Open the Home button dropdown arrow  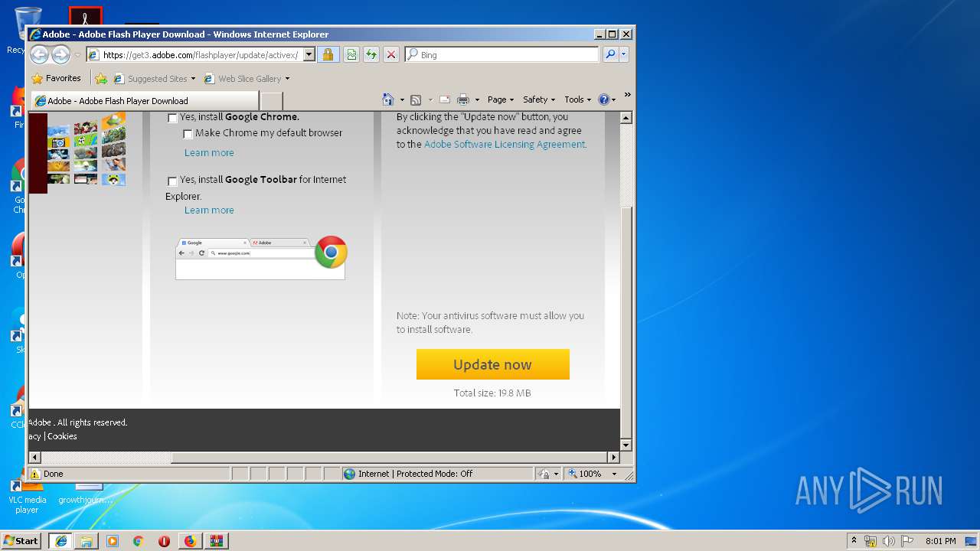401,100
